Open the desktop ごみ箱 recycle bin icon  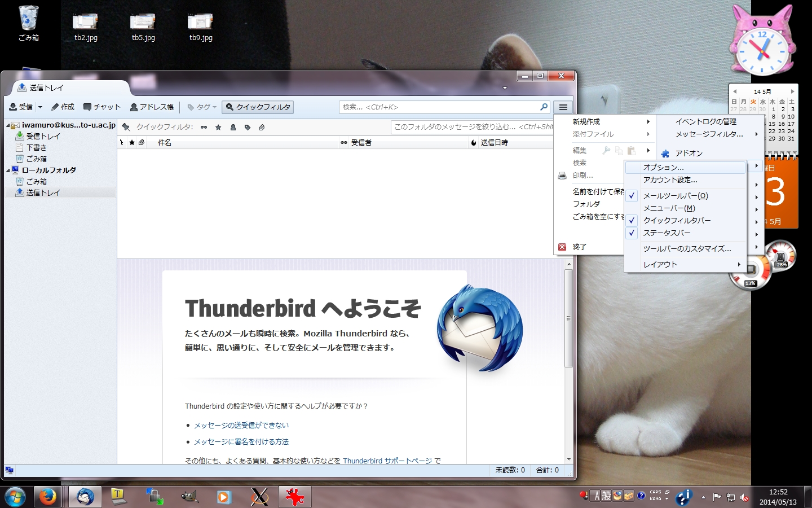[x=28, y=24]
